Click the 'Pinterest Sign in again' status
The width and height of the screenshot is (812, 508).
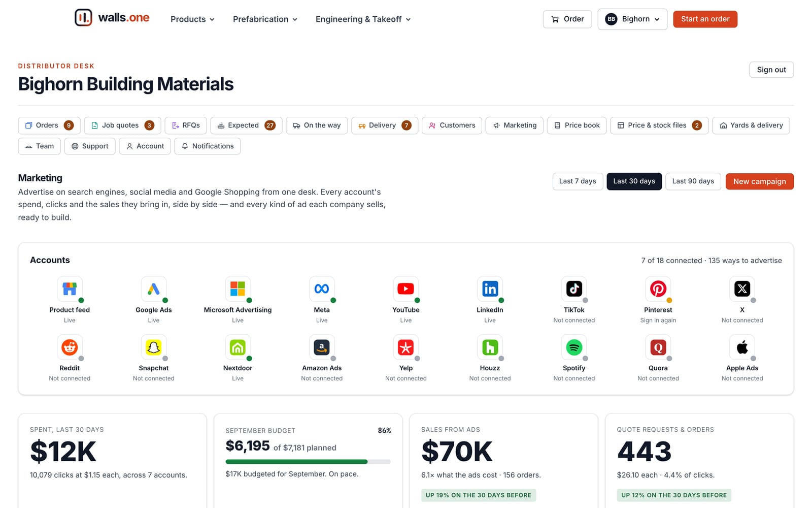658,321
